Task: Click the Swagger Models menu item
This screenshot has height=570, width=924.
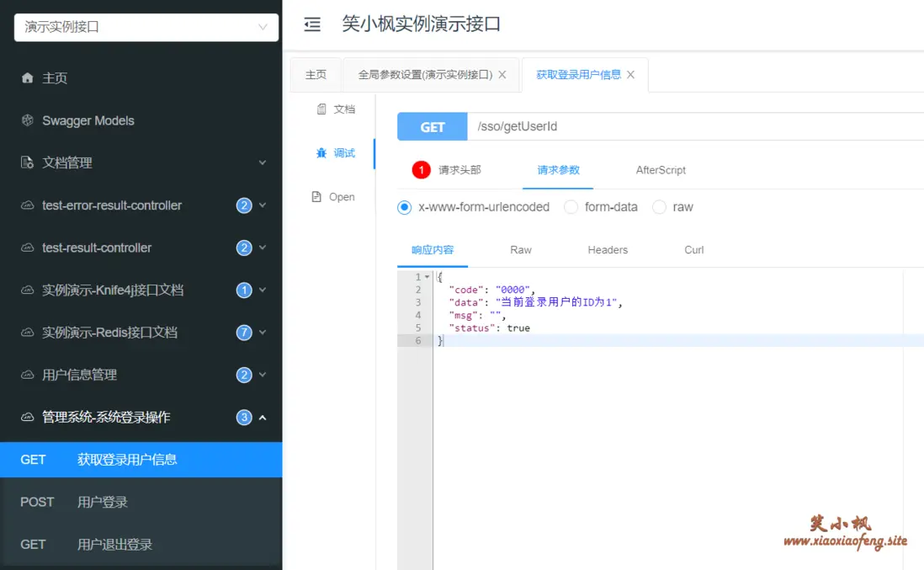Action: tap(141, 120)
